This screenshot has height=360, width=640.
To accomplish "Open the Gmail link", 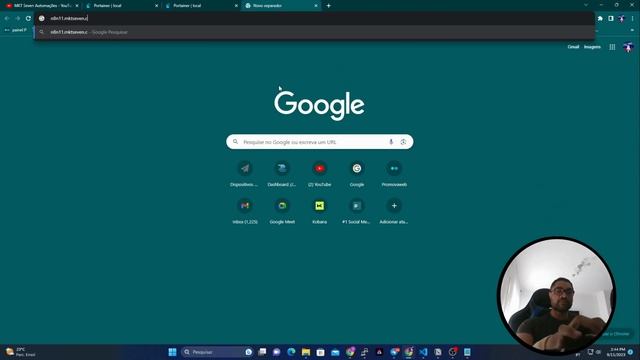I will point(573,47).
